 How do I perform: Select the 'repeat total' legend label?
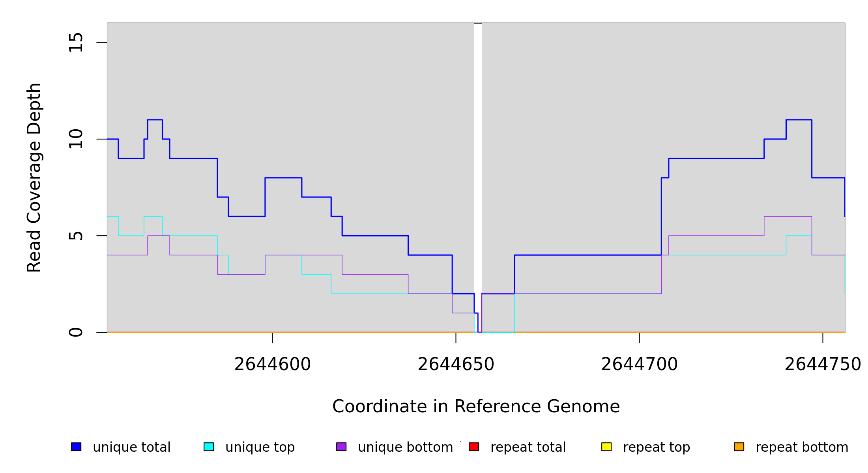coord(528,447)
